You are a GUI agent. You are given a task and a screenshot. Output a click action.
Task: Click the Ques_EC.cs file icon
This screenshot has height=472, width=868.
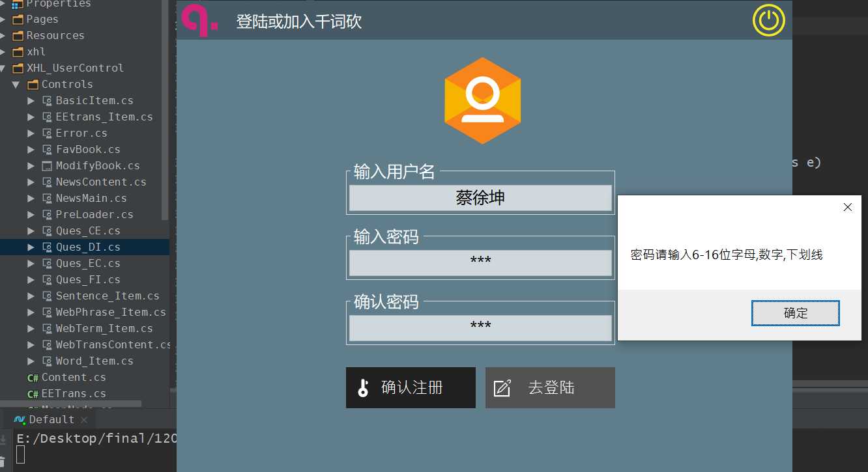47,263
